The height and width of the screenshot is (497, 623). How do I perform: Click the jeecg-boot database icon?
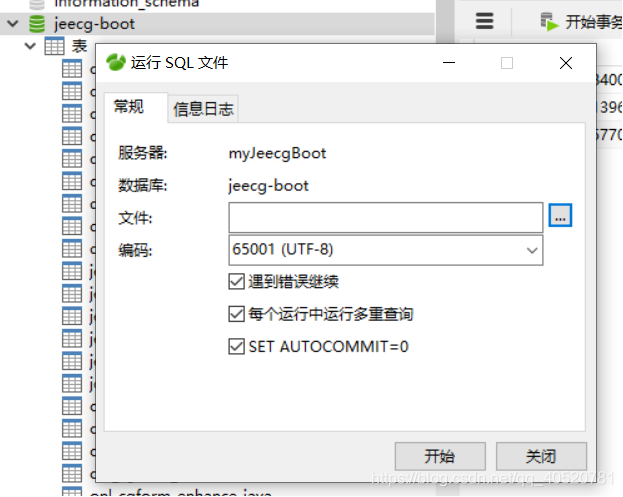[x=37, y=24]
